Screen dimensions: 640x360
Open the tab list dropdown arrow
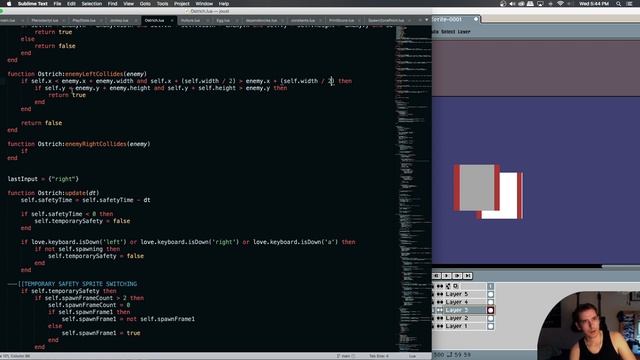point(427,20)
